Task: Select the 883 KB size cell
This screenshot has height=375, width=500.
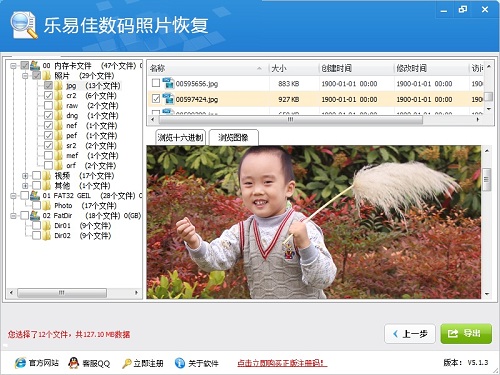Action: [289, 83]
